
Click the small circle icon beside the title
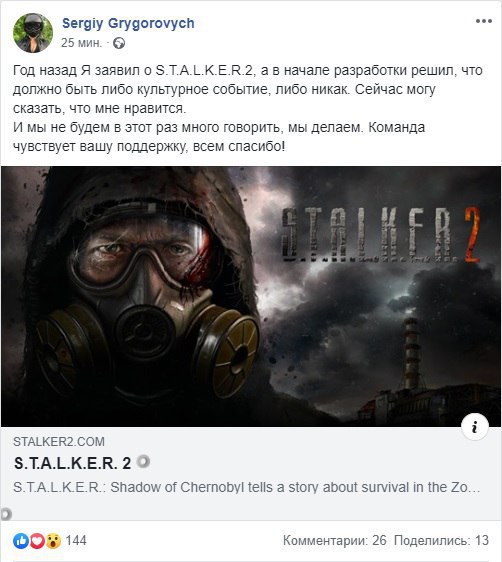(x=143, y=461)
